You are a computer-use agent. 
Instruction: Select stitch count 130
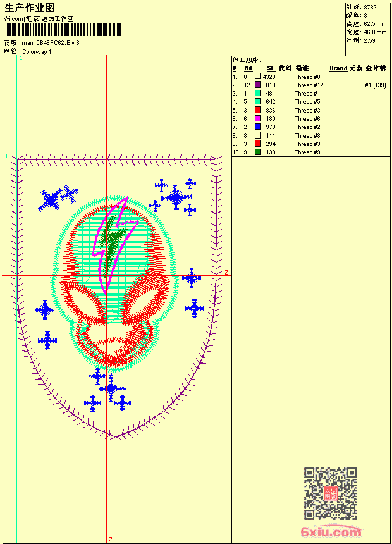[x=271, y=152]
